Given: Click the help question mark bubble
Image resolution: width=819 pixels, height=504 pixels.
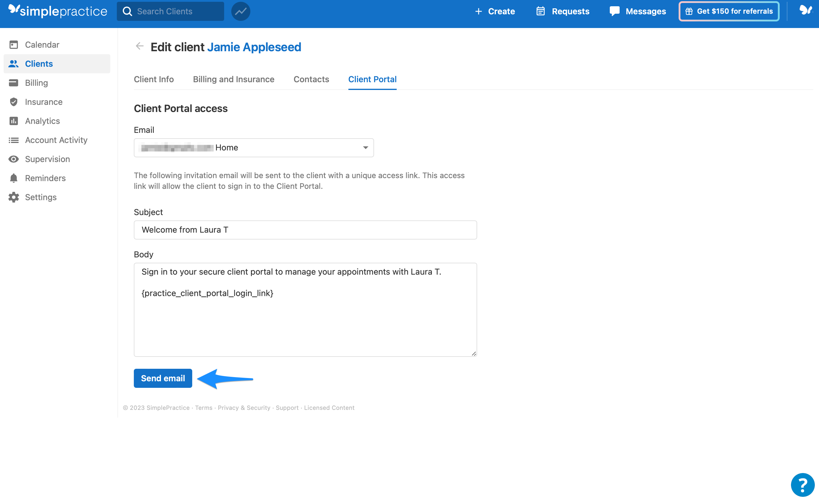Looking at the screenshot, I should pyautogui.click(x=802, y=485).
